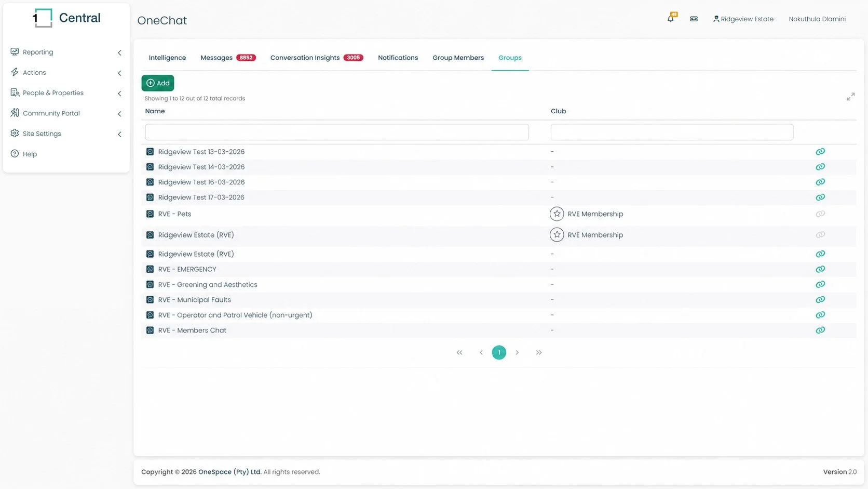
Task: Click the Site Settings gear icon
Action: tap(15, 134)
